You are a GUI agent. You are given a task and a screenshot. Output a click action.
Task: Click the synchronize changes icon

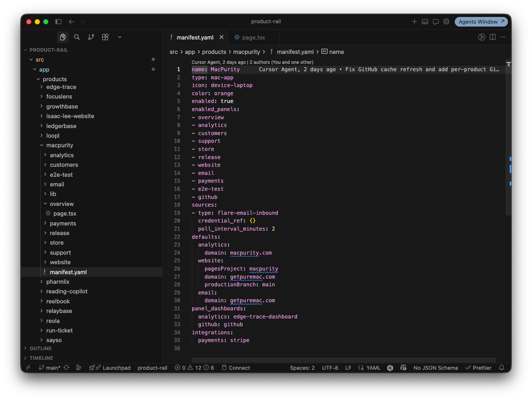point(66,368)
